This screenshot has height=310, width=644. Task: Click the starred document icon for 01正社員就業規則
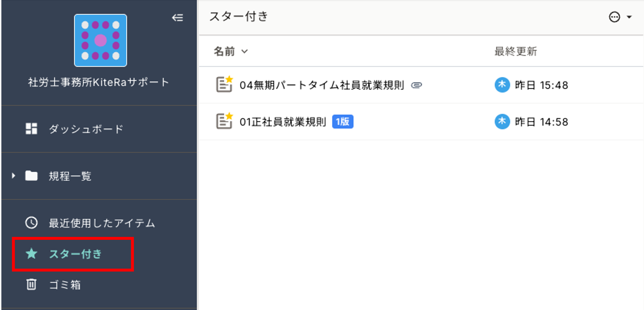tap(224, 121)
